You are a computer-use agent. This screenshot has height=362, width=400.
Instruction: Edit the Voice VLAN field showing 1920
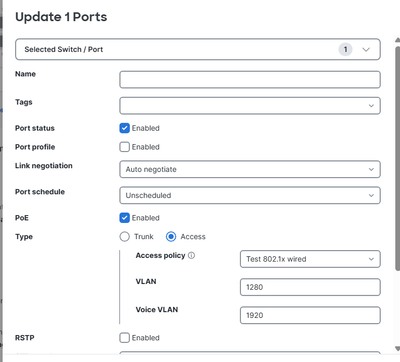pos(310,315)
